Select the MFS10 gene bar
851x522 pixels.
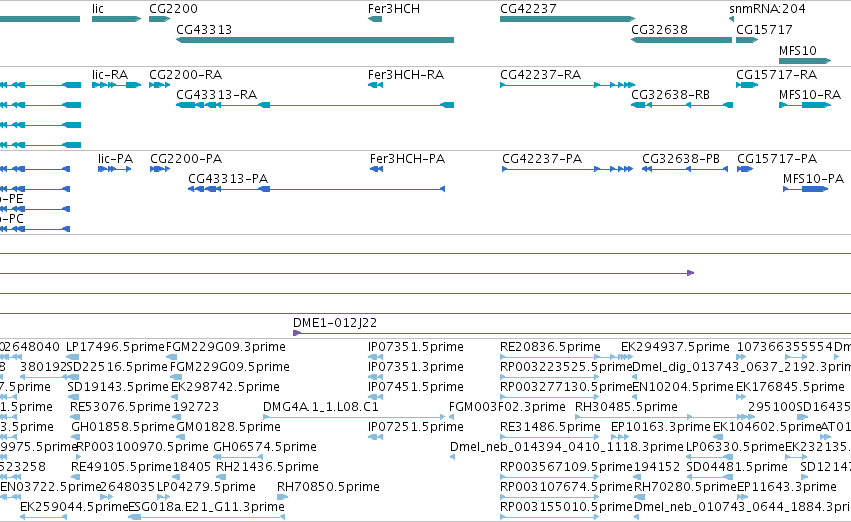click(x=805, y=61)
